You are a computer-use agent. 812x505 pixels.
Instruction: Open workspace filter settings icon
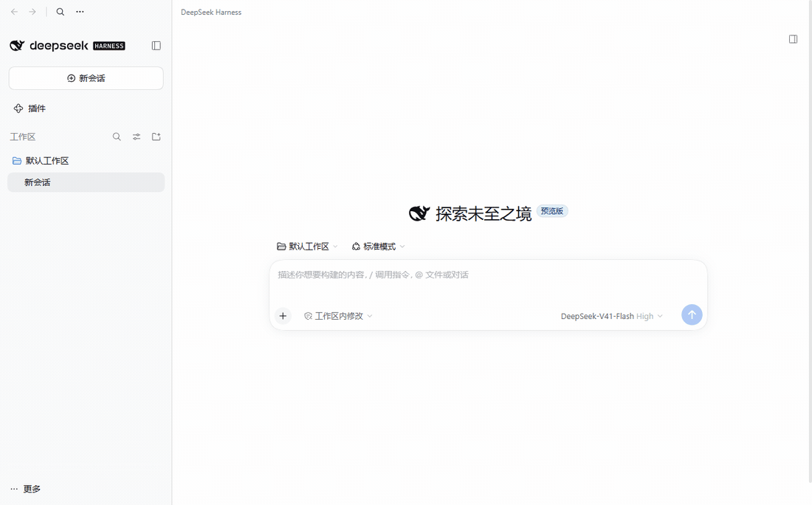[x=137, y=137]
